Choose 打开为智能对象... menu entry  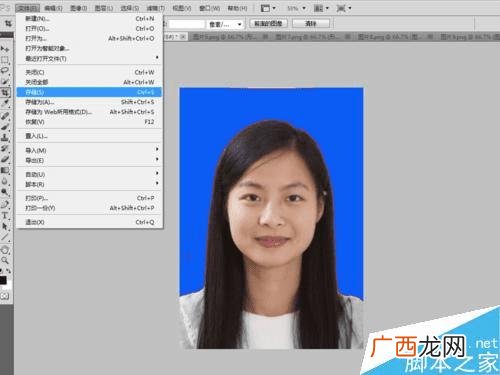click(x=89, y=49)
